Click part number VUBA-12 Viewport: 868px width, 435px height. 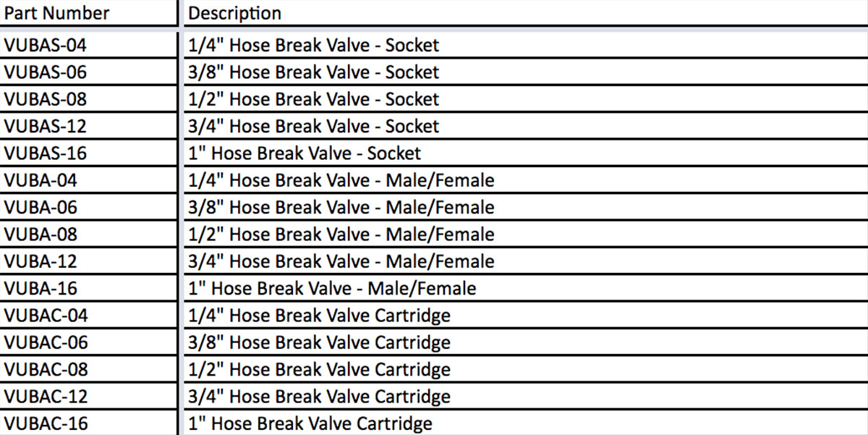coord(41,261)
